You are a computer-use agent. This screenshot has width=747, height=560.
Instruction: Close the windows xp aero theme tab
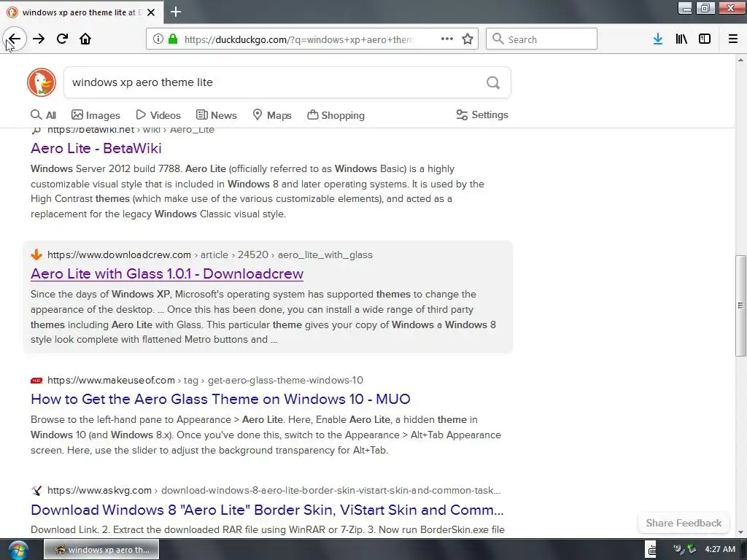click(151, 12)
